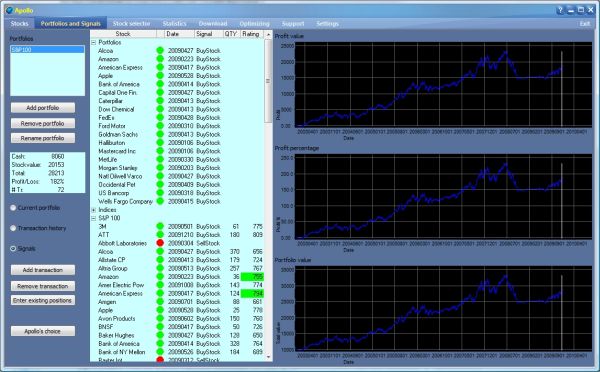Click green signal icon for ATT
The height and width of the screenshot is (372, 600).
(160, 235)
